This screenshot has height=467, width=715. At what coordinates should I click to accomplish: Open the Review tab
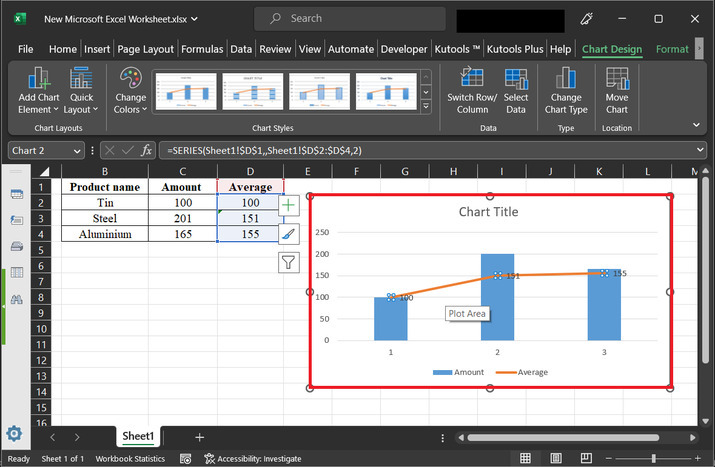click(x=275, y=49)
